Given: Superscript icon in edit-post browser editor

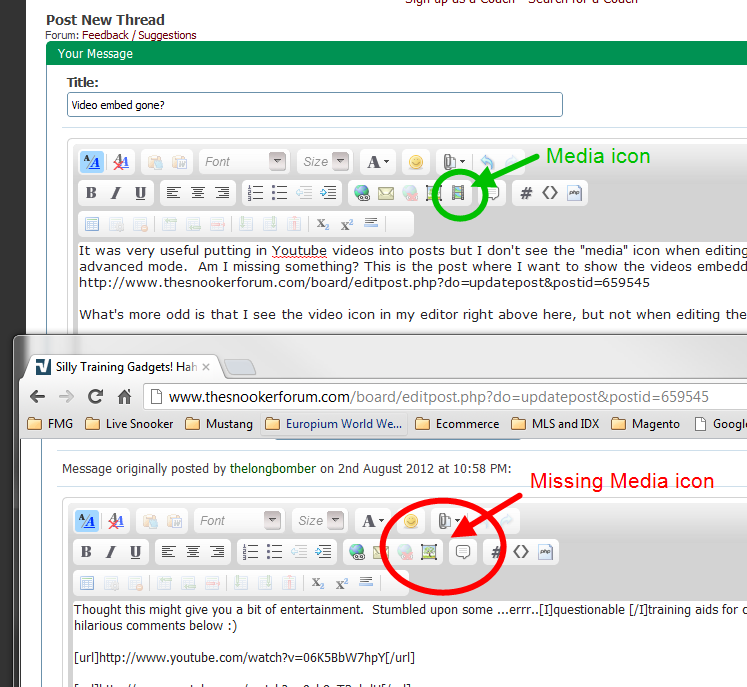Looking at the screenshot, I should (342, 583).
